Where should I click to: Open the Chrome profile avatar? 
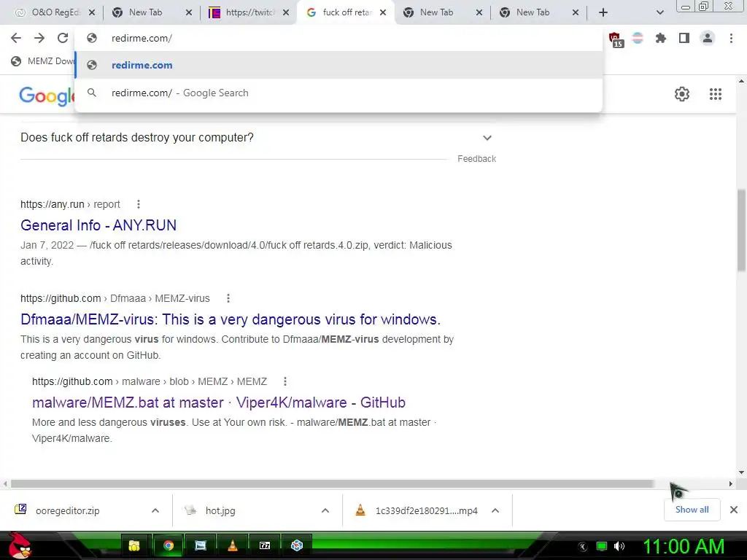708,38
